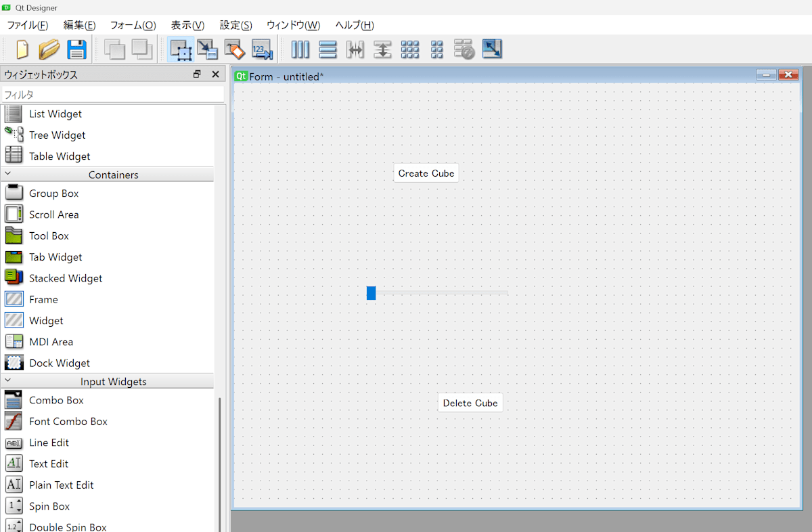
Task: Open the 表示(V) menu
Action: (x=187, y=25)
